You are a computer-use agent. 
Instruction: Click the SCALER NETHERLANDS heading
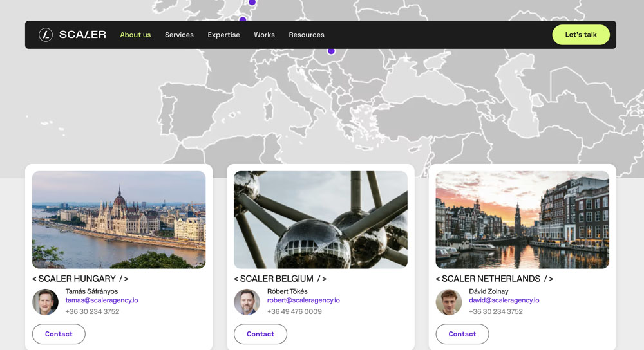[495, 279]
